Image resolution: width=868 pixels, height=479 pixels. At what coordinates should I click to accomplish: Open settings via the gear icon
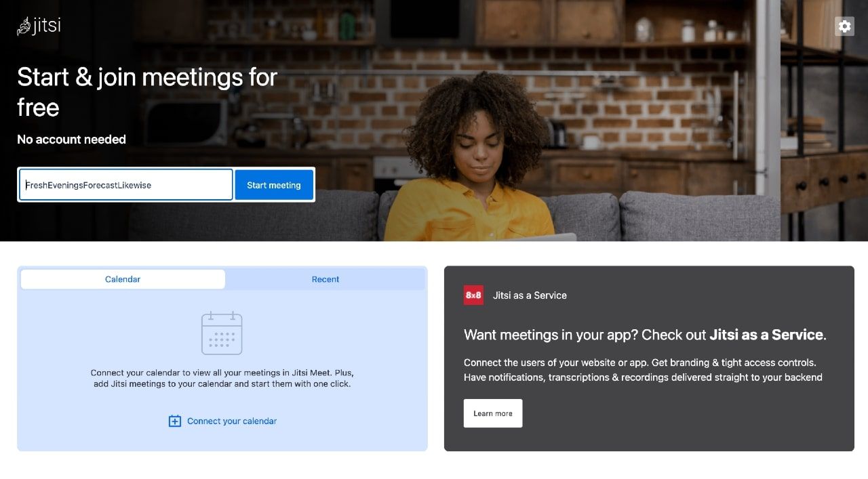(x=844, y=26)
